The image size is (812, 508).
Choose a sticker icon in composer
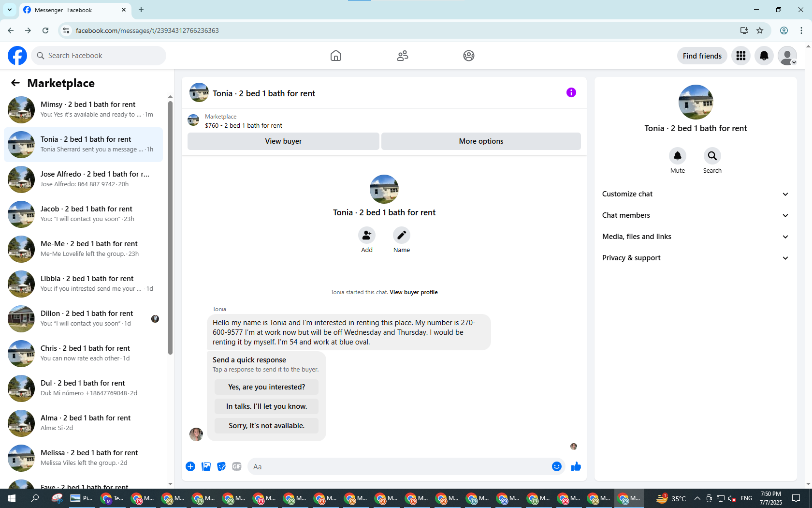[221, 466]
